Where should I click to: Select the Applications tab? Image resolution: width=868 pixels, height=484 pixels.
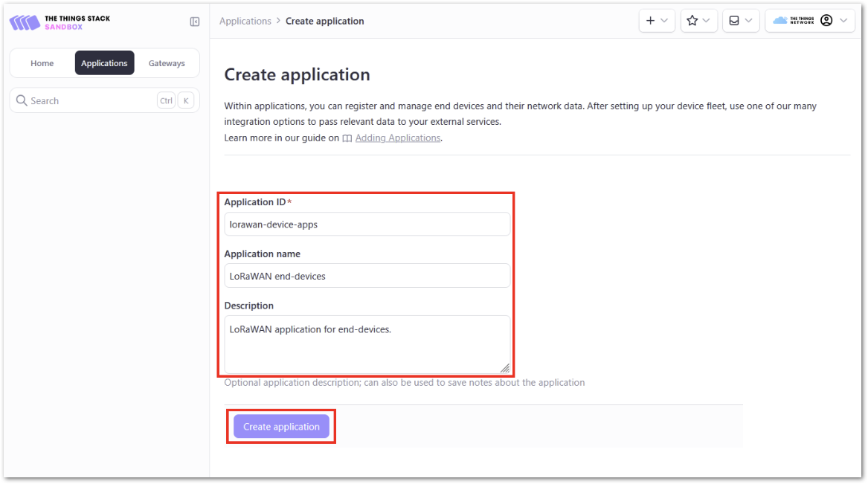[x=104, y=62]
